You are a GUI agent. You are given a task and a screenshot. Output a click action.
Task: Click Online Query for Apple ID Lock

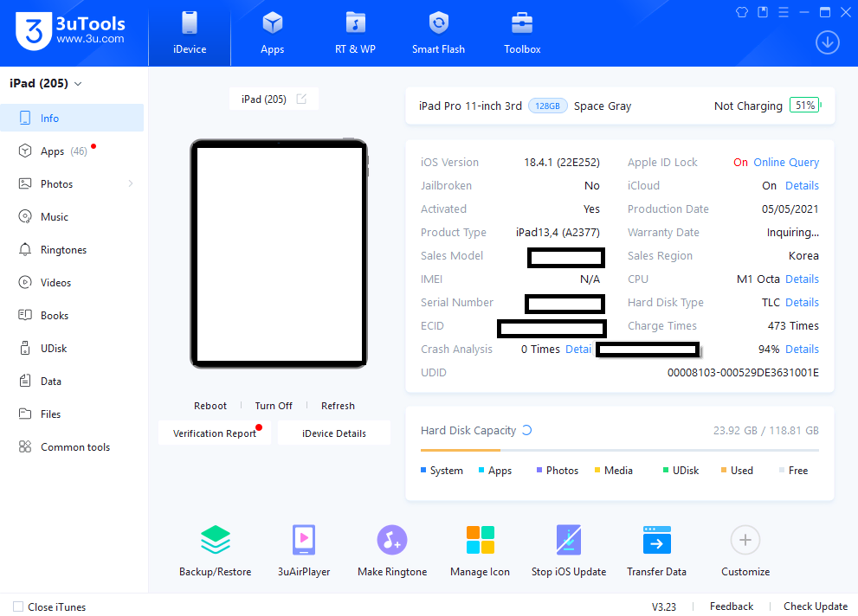click(786, 163)
